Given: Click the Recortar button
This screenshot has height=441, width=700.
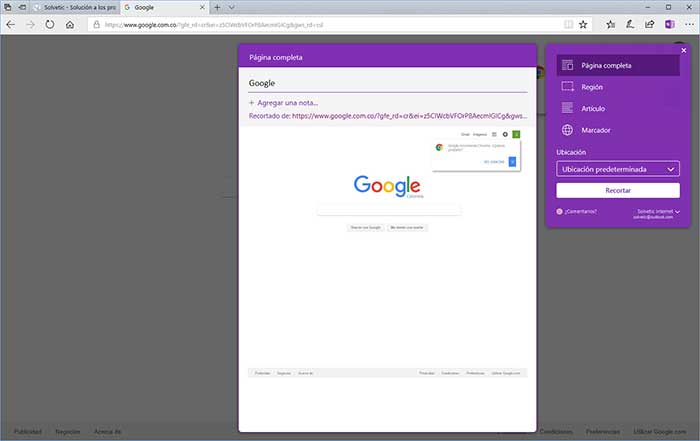Looking at the screenshot, I should (618, 190).
